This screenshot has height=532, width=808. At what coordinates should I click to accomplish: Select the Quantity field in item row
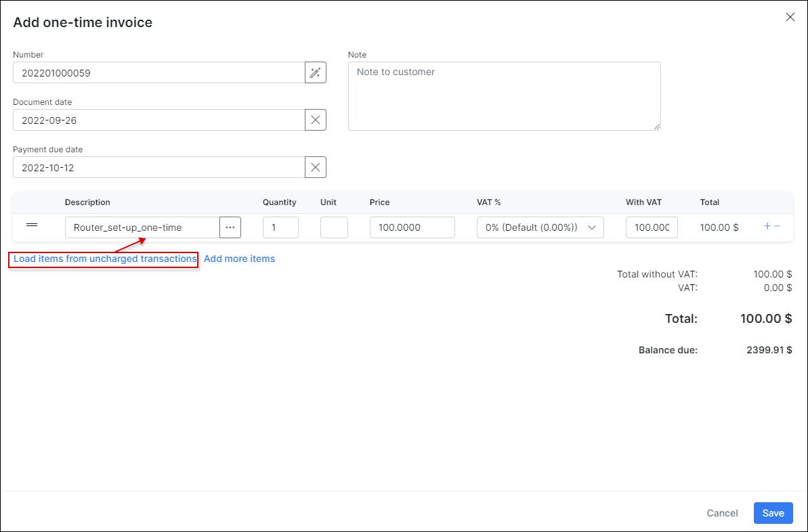280,227
